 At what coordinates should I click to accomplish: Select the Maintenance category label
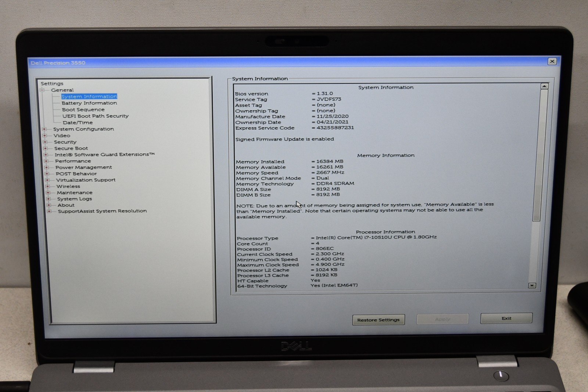[x=75, y=193]
